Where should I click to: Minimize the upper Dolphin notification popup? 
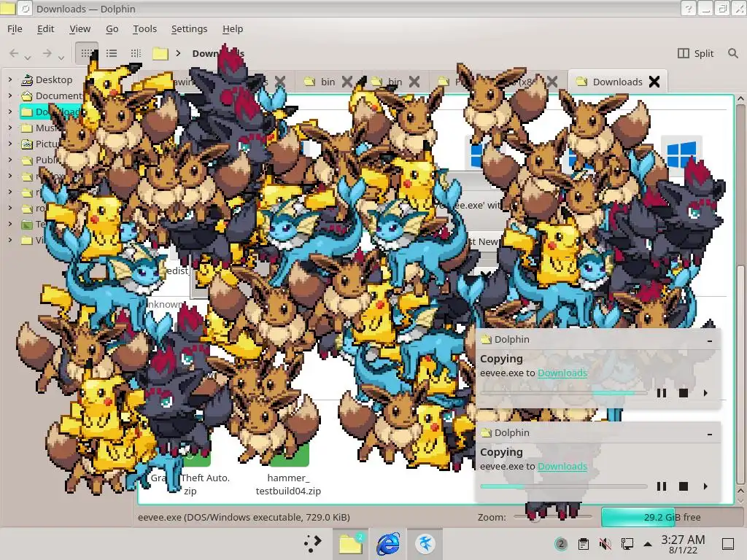coord(710,341)
